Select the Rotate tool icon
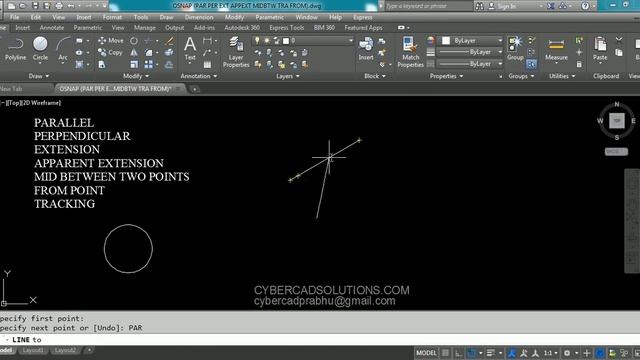The image size is (640, 360). tap(134, 41)
